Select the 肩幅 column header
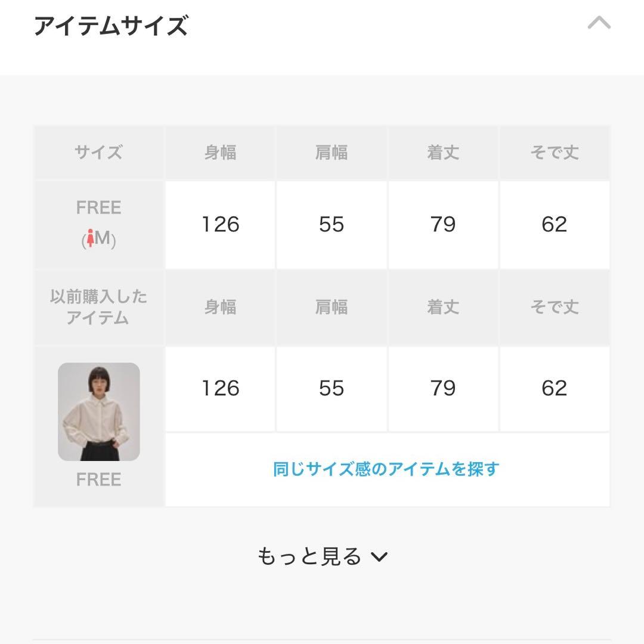The width and height of the screenshot is (644, 644). [x=332, y=153]
